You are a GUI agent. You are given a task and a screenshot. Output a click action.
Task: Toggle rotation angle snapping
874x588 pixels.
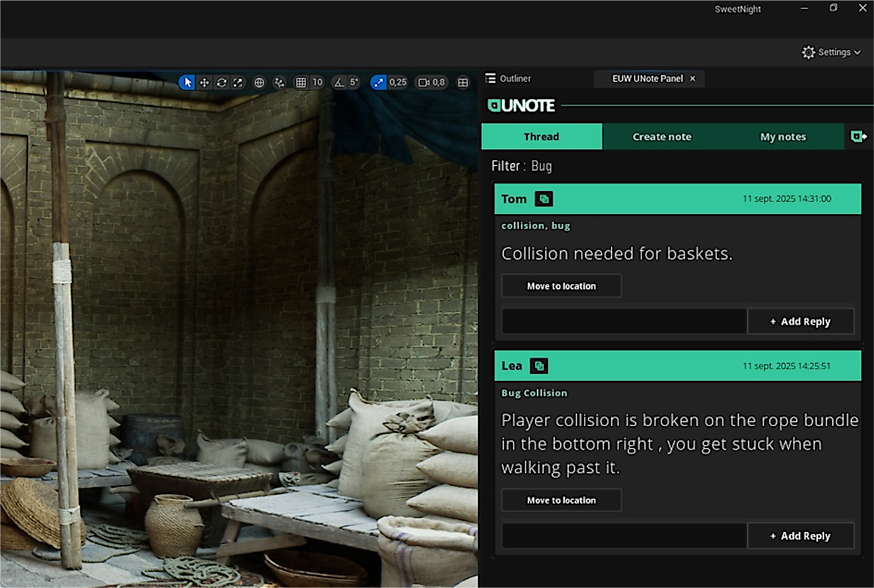pyautogui.click(x=339, y=82)
